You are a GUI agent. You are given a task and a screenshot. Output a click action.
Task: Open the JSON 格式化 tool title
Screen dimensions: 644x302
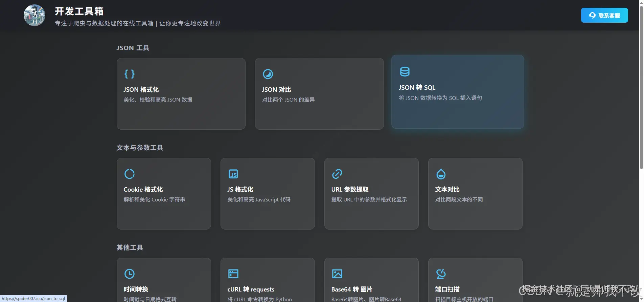141,90
